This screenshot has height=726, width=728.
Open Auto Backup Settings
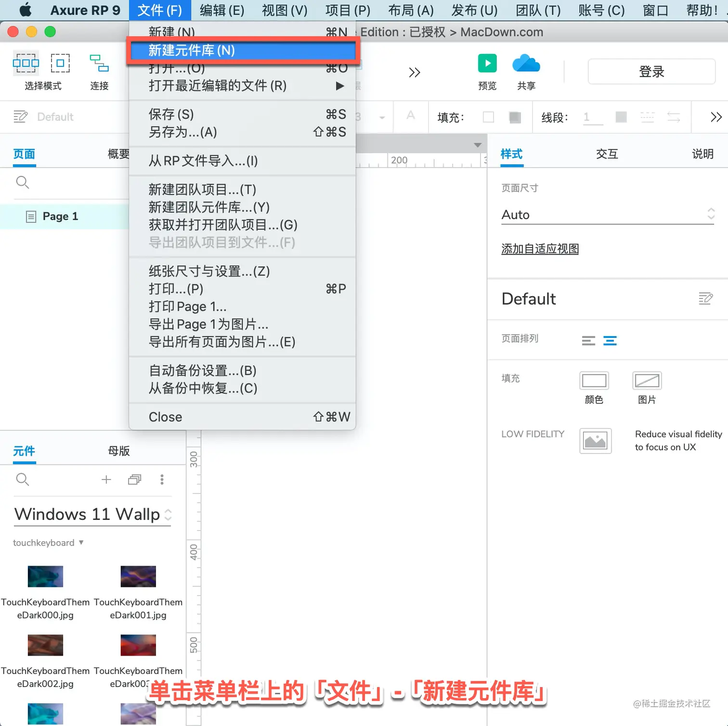(242, 371)
